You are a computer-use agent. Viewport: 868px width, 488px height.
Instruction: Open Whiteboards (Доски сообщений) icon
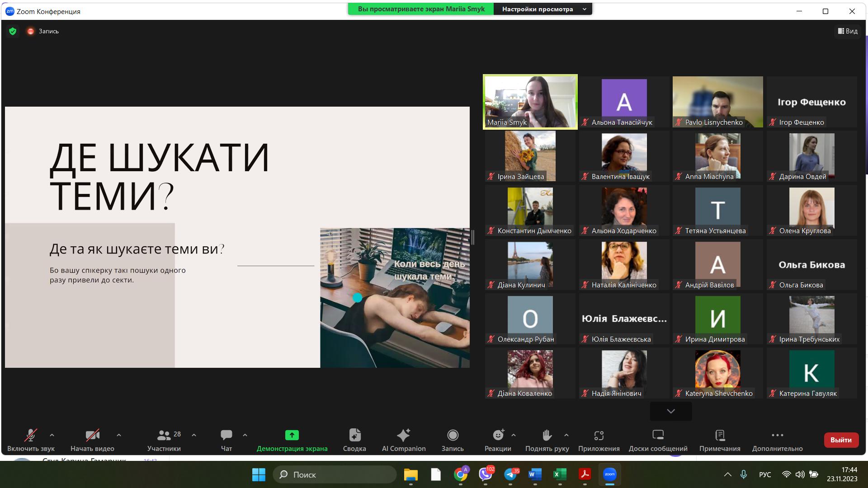(658, 435)
